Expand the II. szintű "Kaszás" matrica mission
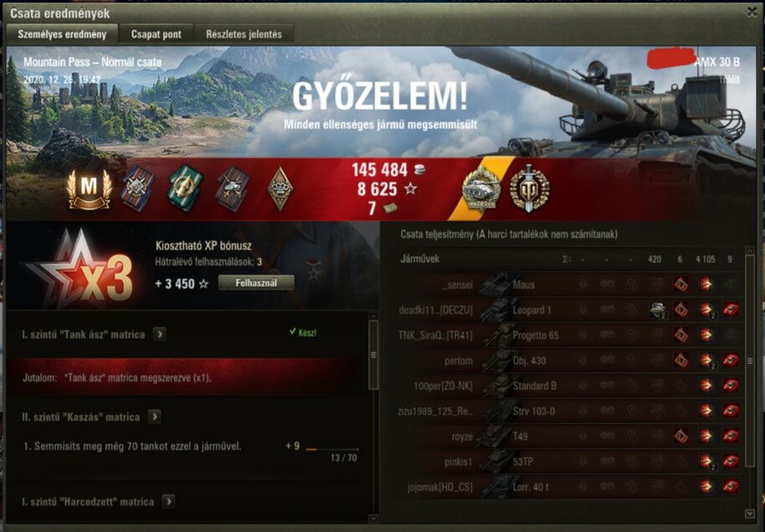Screen dimensions: 765x532 click(x=154, y=417)
